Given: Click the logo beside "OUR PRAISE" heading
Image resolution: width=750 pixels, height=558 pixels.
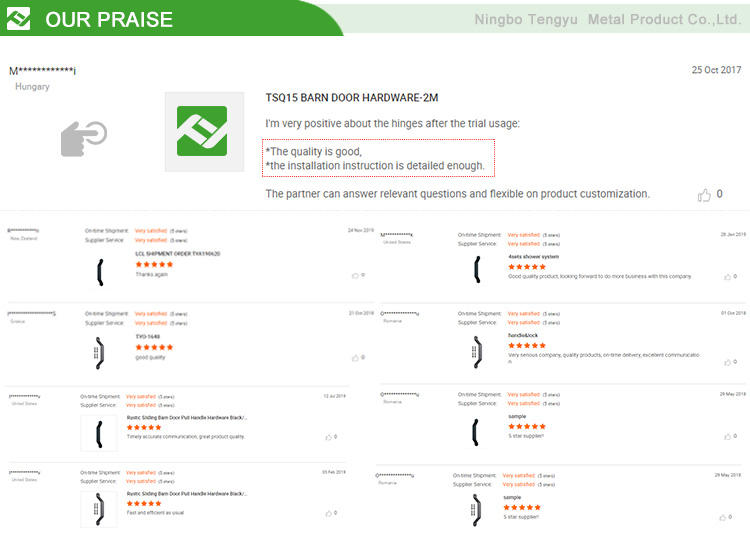Looking at the screenshot, I should 18,19.
